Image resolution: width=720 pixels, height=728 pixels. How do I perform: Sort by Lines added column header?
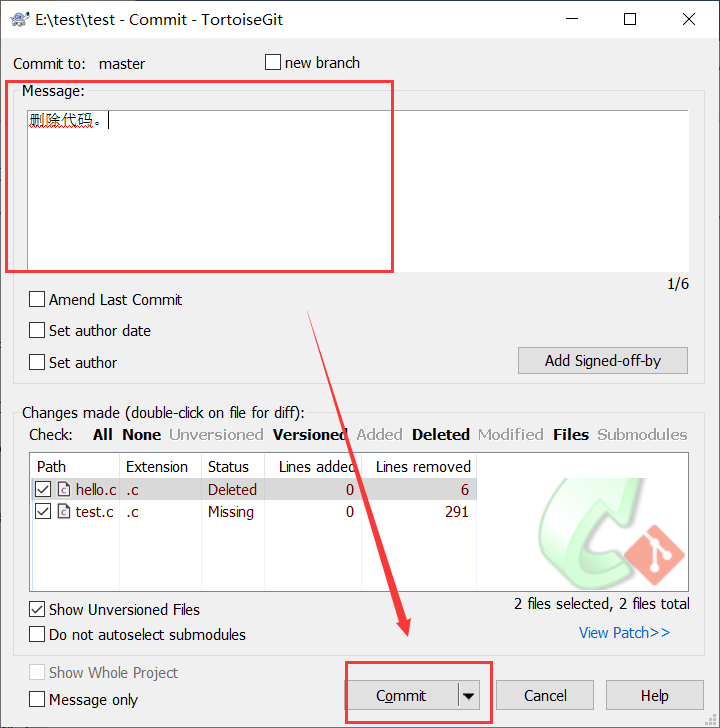point(313,466)
